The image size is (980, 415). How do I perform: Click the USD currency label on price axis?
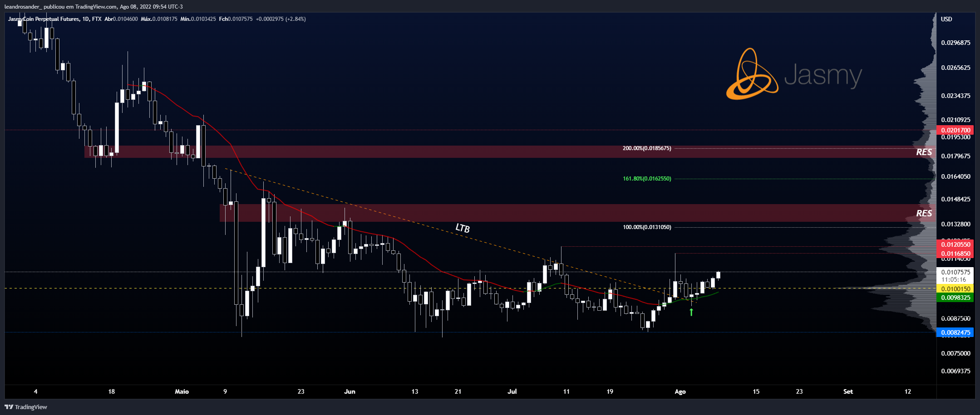pos(946,19)
